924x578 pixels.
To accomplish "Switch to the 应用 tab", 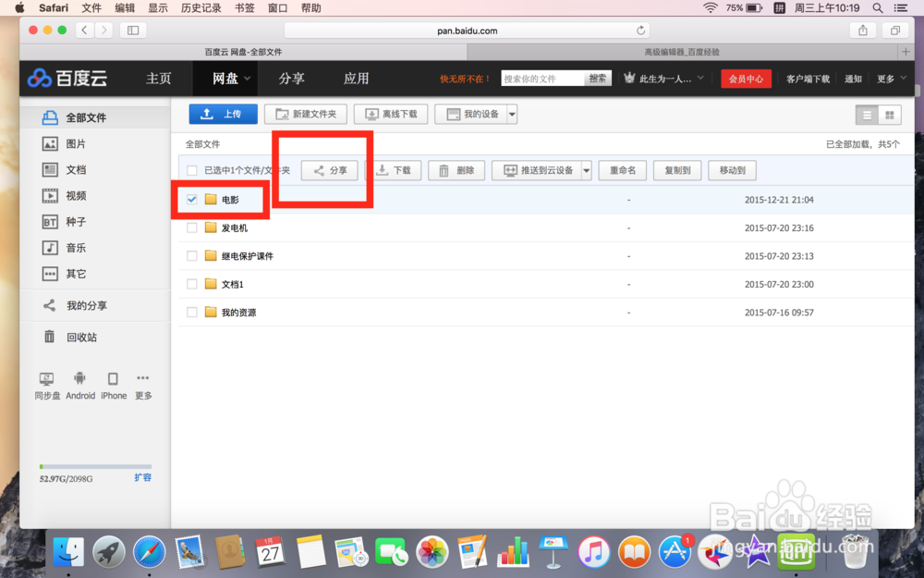I will [x=356, y=79].
